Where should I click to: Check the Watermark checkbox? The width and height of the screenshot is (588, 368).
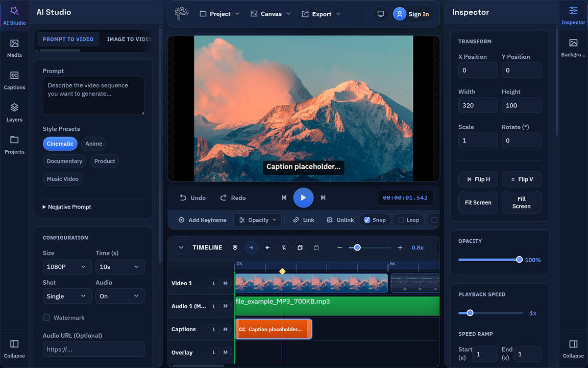point(46,317)
